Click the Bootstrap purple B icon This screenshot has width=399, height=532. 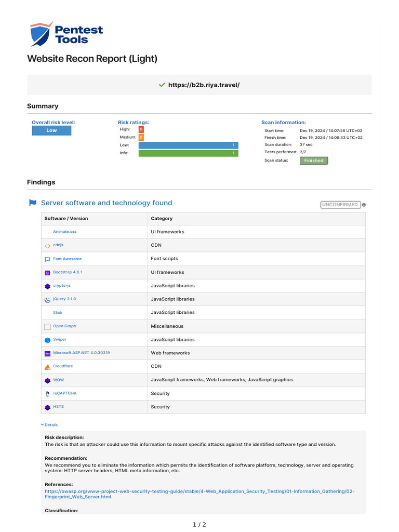pyautogui.click(x=47, y=273)
